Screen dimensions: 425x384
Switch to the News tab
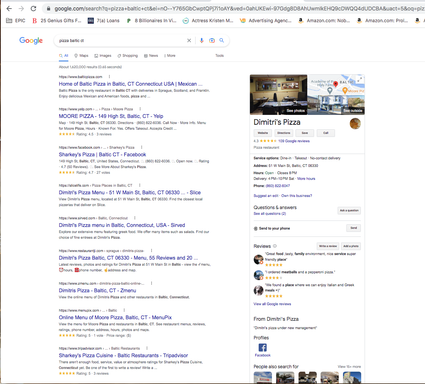(151, 56)
